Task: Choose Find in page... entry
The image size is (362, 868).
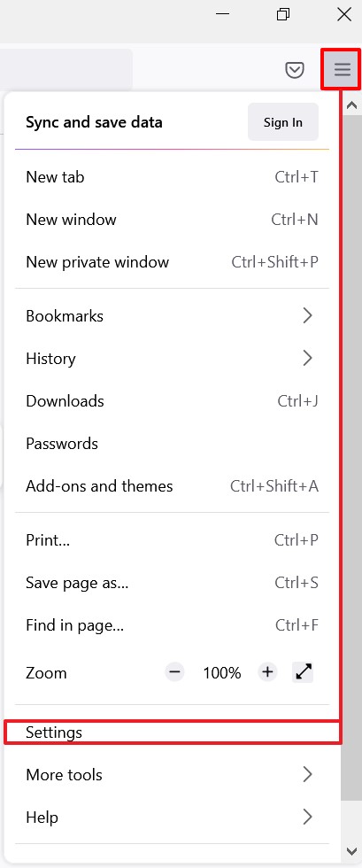Action: 172,625
